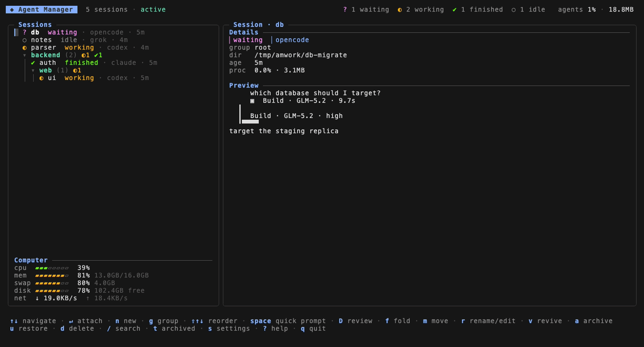Viewport: 644px width, 347px height.
Task: Click the idle circle icon beside notes
Action: point(25,40)
